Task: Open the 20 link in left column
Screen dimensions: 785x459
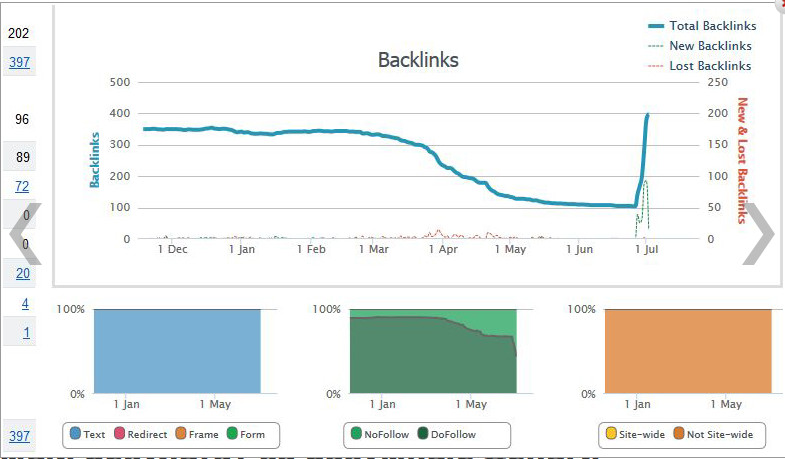Action: tap(23, 273)
